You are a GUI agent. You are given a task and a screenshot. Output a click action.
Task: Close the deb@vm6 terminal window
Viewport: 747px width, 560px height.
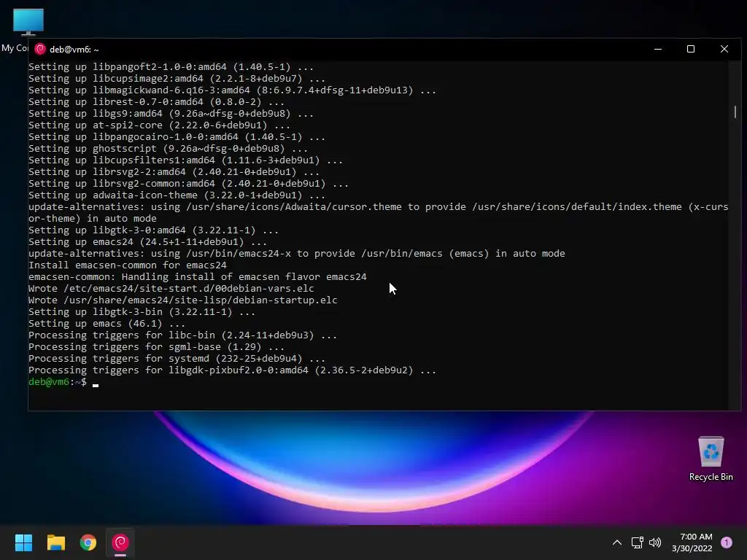pos(724,49)
